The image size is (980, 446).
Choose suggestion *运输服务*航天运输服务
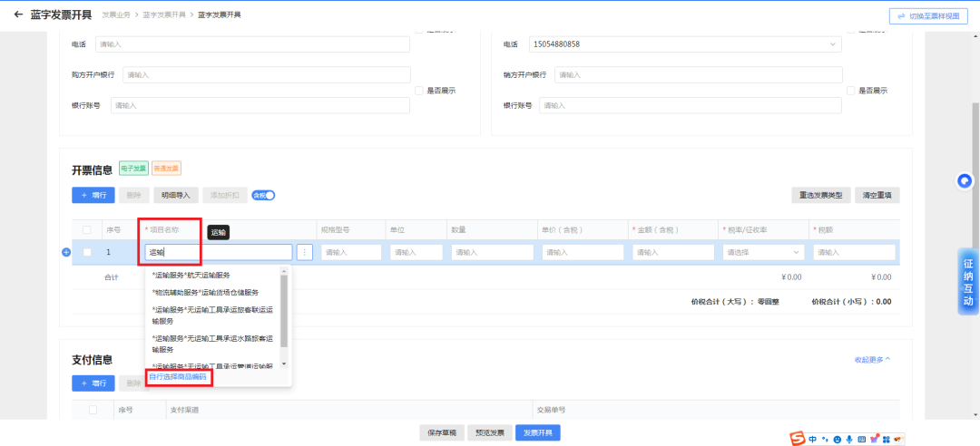click(191, 275)
